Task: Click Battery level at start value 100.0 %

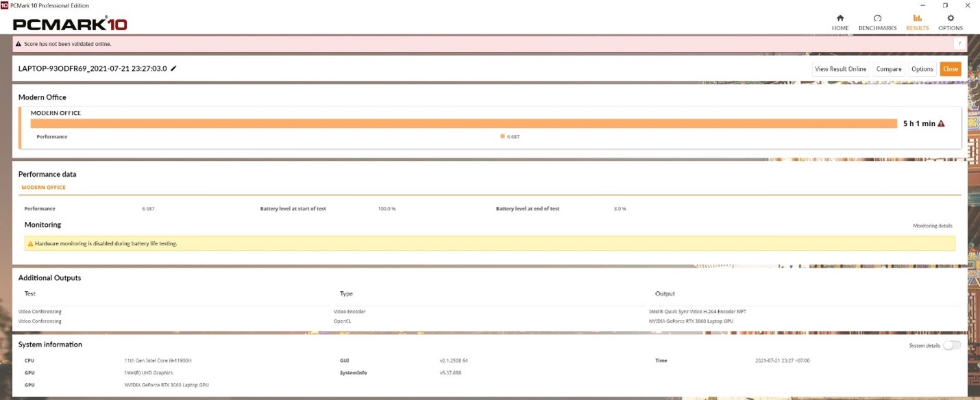Action: (x=387, y=209)
